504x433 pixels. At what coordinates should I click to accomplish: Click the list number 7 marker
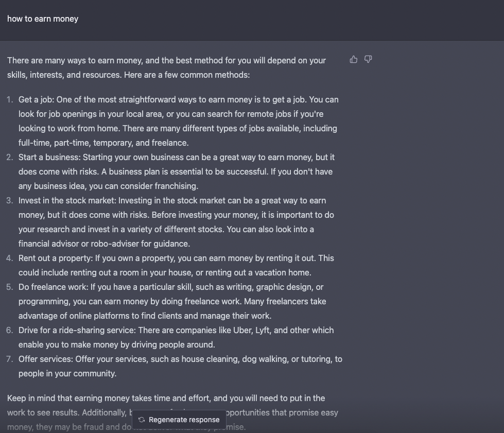10,359
